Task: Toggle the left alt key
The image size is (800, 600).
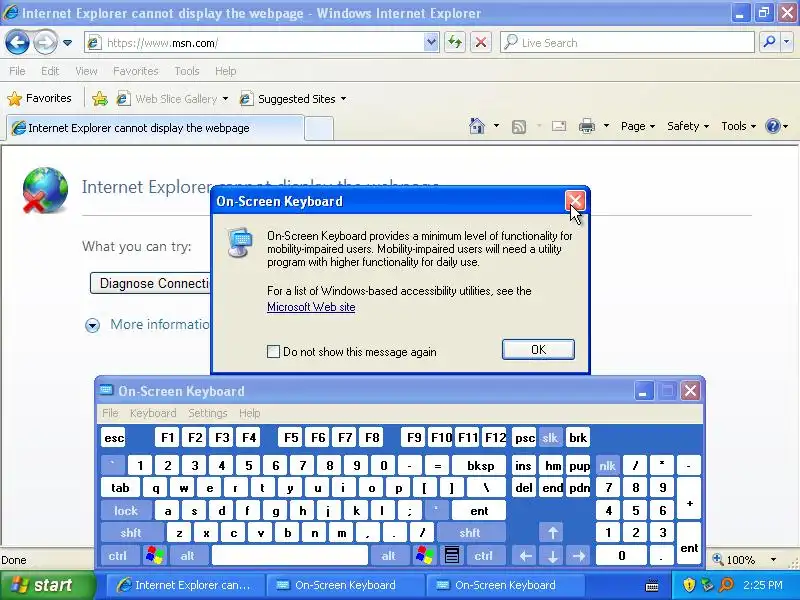Action: [x=188, y=556]
